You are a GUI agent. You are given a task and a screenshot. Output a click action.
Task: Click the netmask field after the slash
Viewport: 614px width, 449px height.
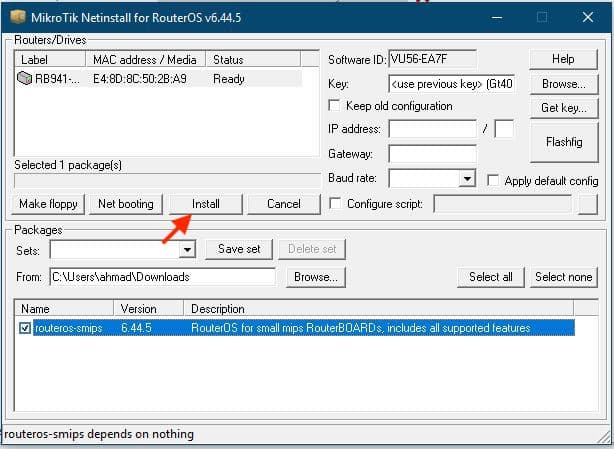(504, 129)
